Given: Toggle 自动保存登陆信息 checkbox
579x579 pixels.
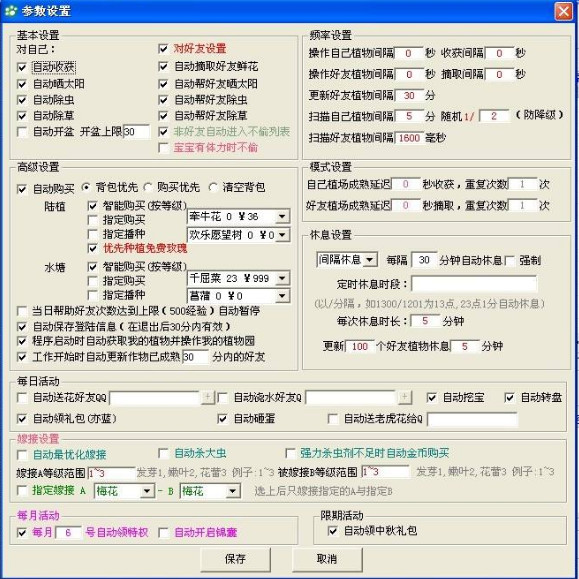Looking at the screenshot, I should pyautogui.click(x=22, y=327).
